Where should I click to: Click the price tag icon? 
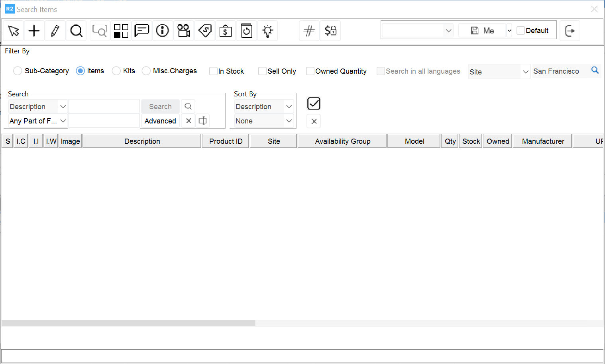point(205,31)
